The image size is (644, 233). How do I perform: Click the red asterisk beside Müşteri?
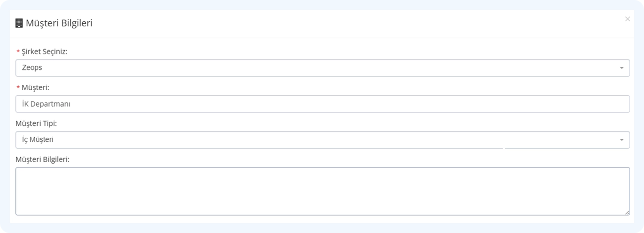(x=18, y=88)
